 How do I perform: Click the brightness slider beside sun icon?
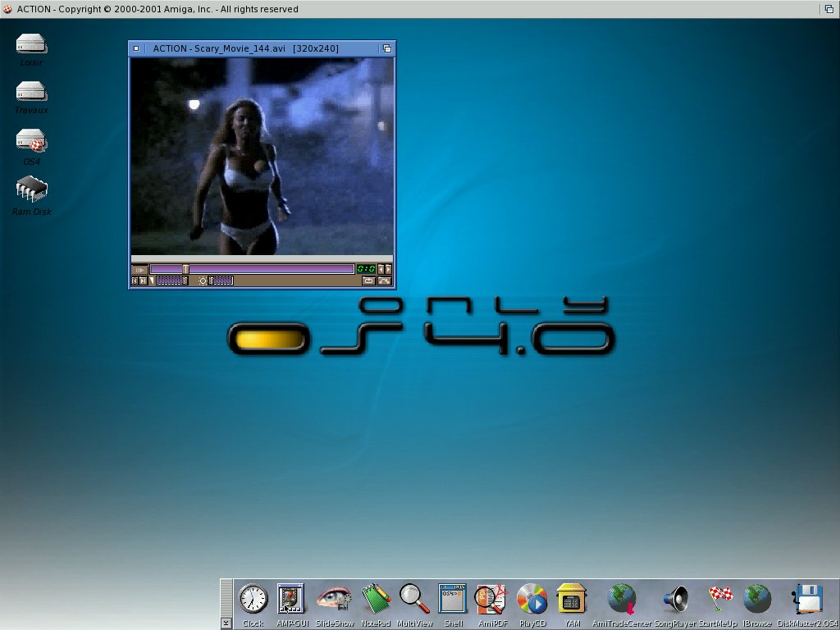point(221,281)
